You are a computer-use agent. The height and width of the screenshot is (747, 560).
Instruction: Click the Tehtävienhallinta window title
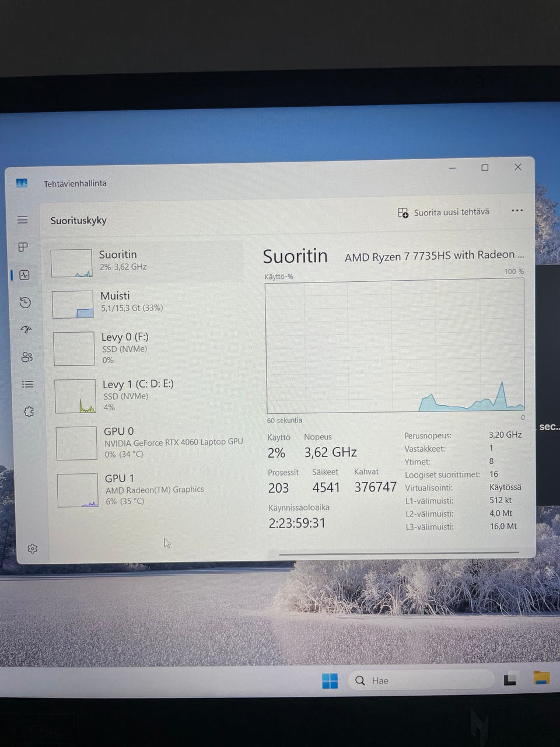tap(75, 183)
